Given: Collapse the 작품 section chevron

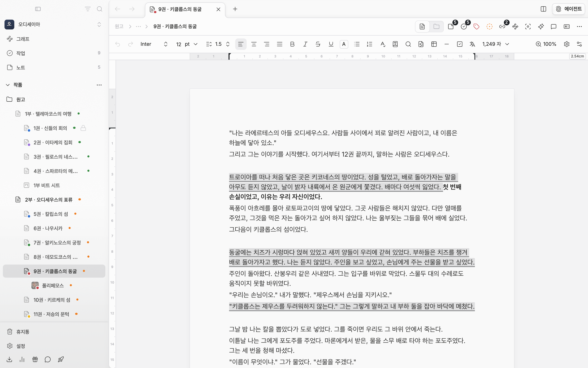Looking at the screenshot, I should 8,85.
